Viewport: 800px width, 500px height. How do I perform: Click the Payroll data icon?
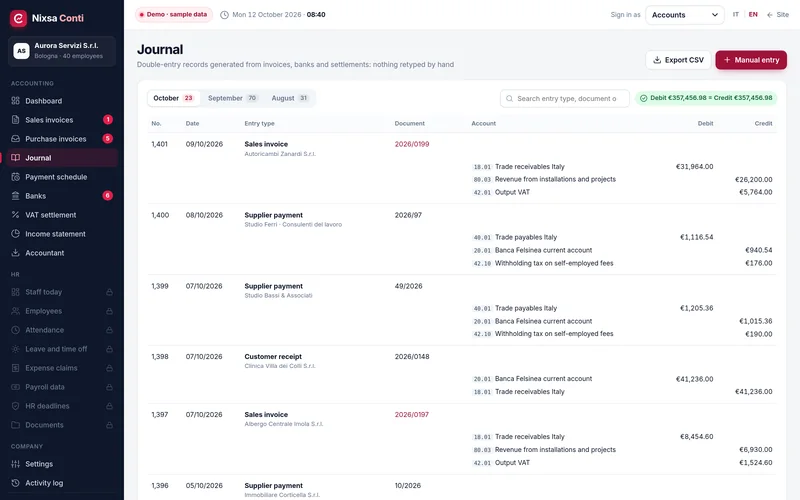point(15,387)
